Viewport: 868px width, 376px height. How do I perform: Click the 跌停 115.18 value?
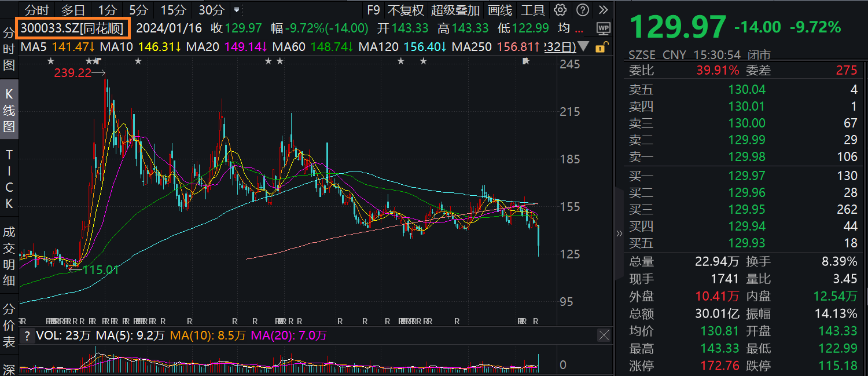[x=838, y=366]
